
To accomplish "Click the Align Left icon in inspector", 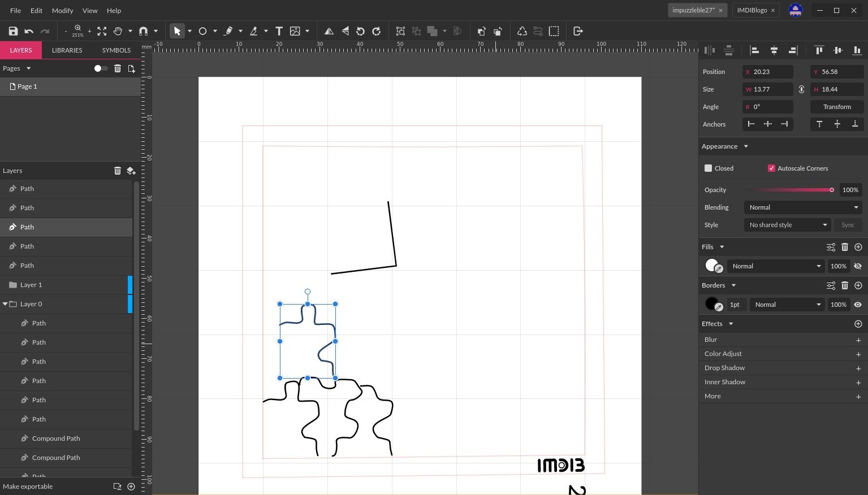I will click(754, 50).
